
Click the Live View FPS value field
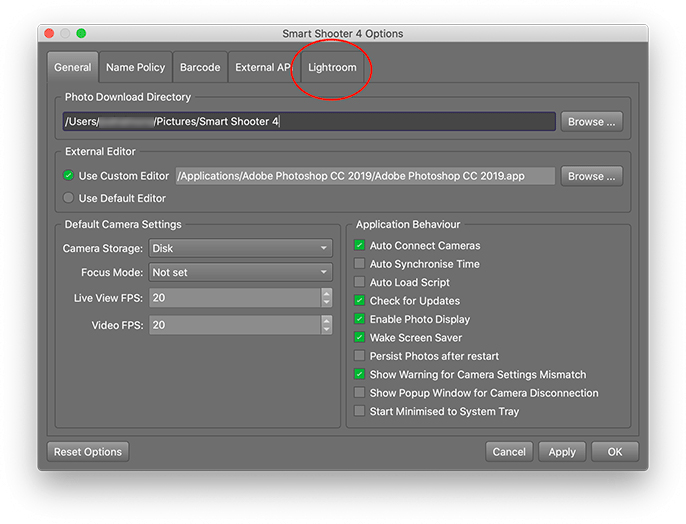[235, 298]
